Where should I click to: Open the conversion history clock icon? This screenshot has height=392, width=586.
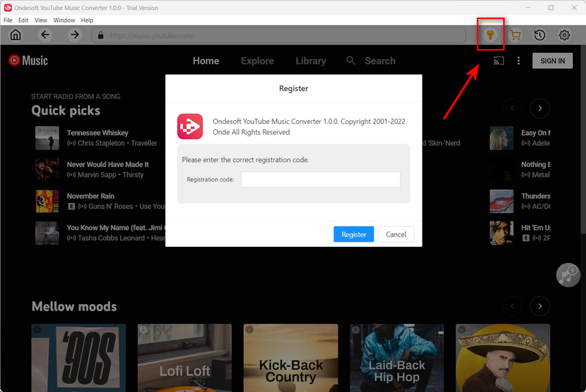coord(539,35)
